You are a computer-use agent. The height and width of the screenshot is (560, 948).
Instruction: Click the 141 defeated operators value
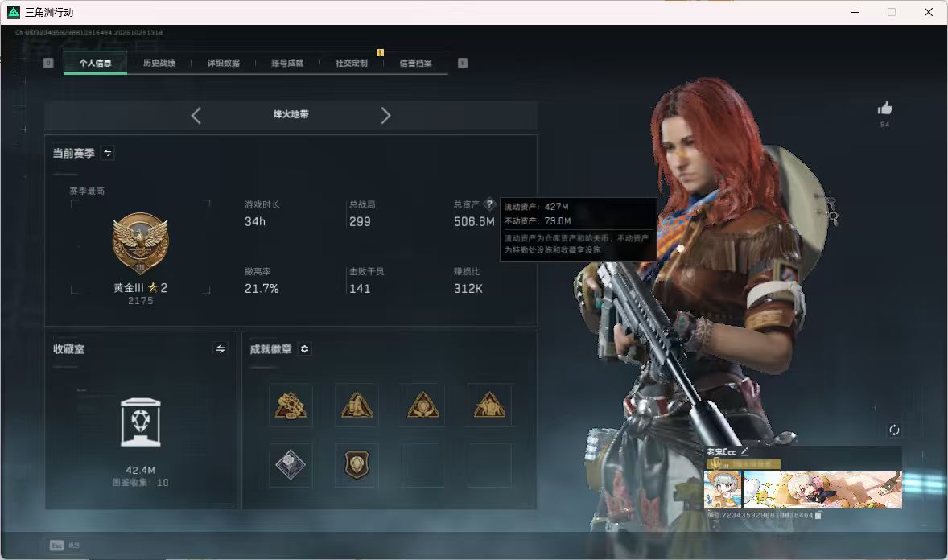click(x=360, y=289)
